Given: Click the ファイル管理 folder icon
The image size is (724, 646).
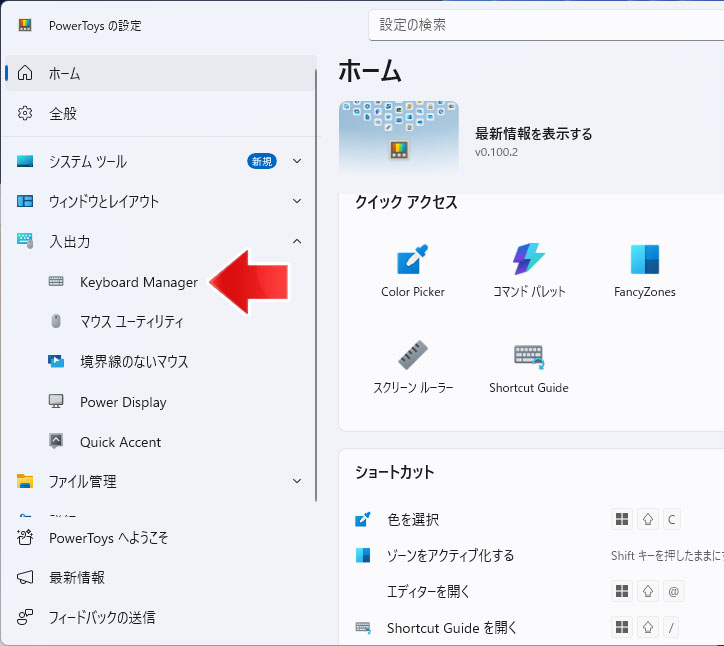Looking at the screenshot, I should (25, 481).
